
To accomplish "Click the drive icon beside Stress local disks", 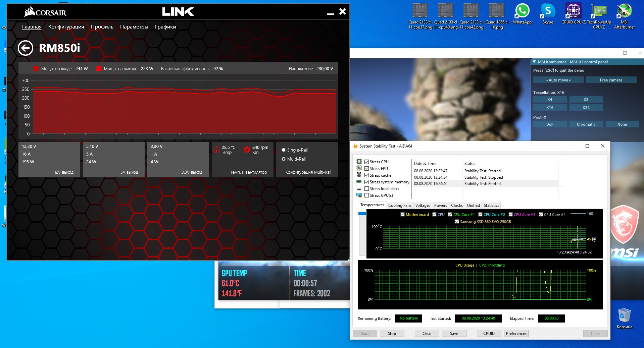I will pos(359,189).
